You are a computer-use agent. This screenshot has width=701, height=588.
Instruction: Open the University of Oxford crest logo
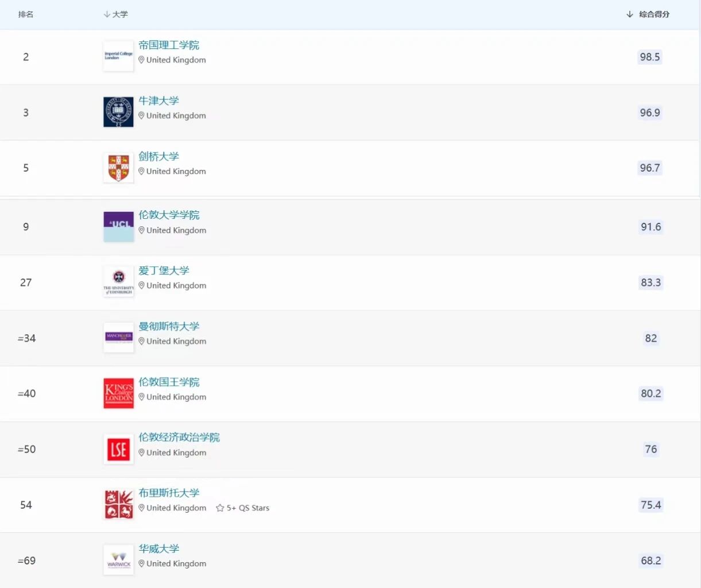(x=118, y=112)
